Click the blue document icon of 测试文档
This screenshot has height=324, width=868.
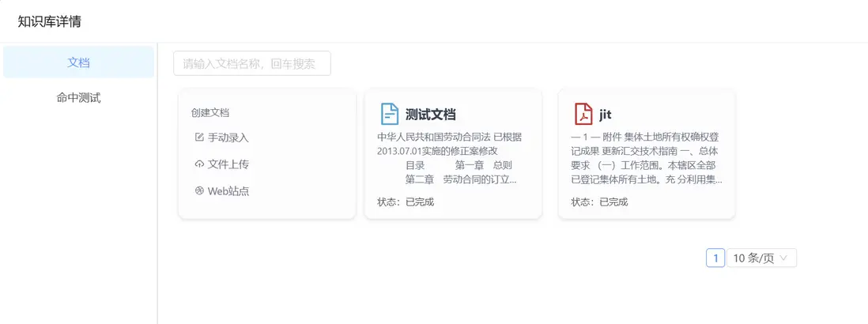pyautogui.click(x=390, y=114)
